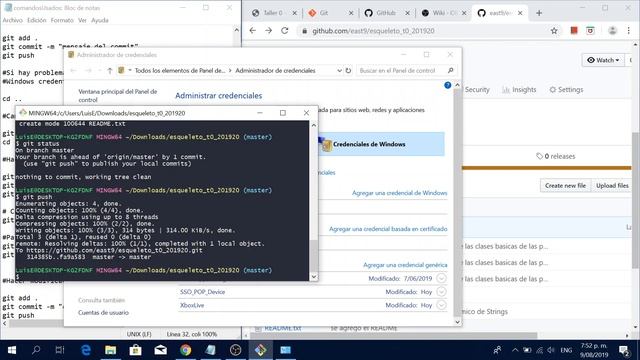Click GitHub Upload files button
Viewport: 640px width, 360px height.
pyautogui.click(x=612, y=185)
